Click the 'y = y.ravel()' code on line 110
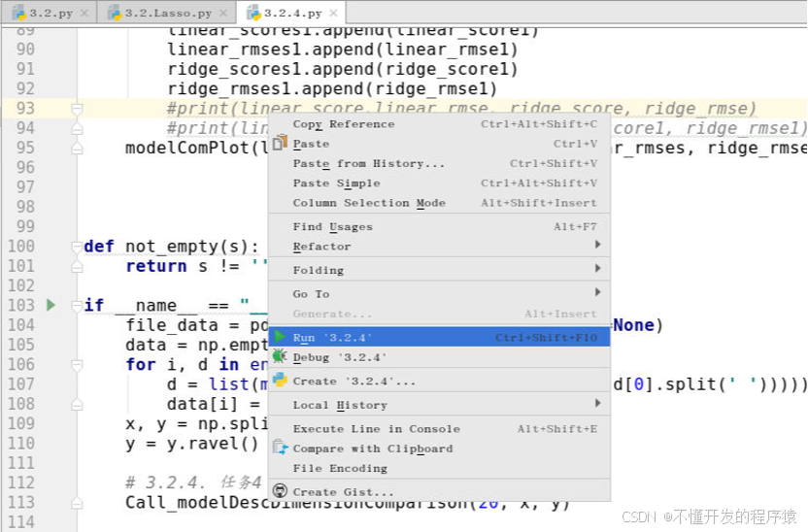Viewport: 808px width, 532px height. point(192,443)
